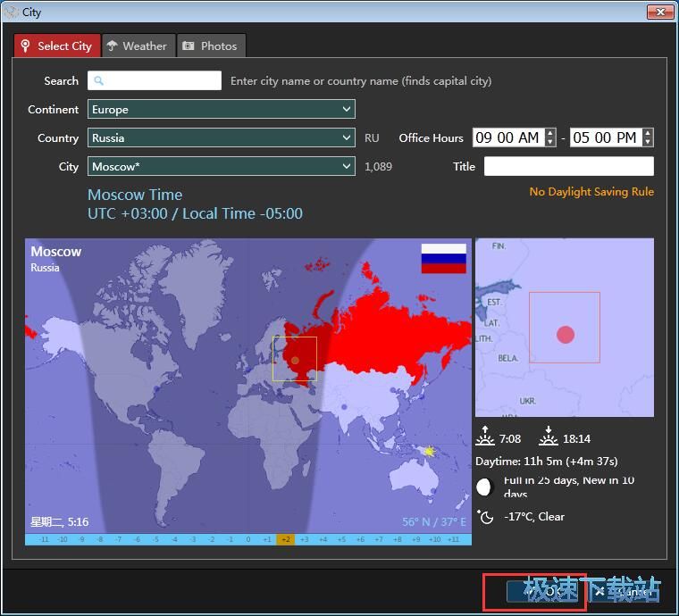Decrease office end time with down arrow
The width and height of the screenshot is (679, 616).
click(x=648, y=142)
